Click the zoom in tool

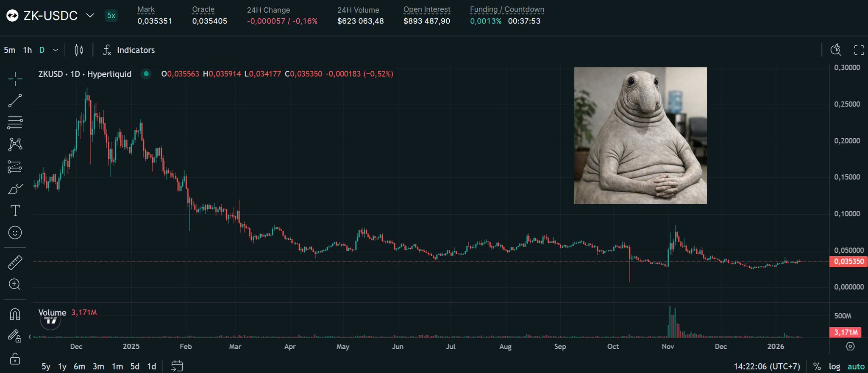pyautogui.click(x=15, y=284)
